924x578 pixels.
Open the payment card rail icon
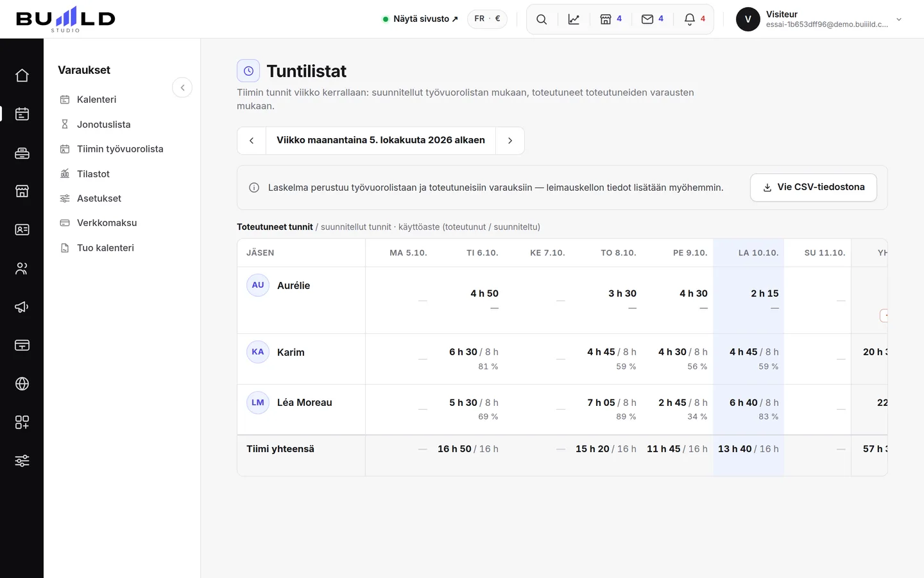click(22, 346)
